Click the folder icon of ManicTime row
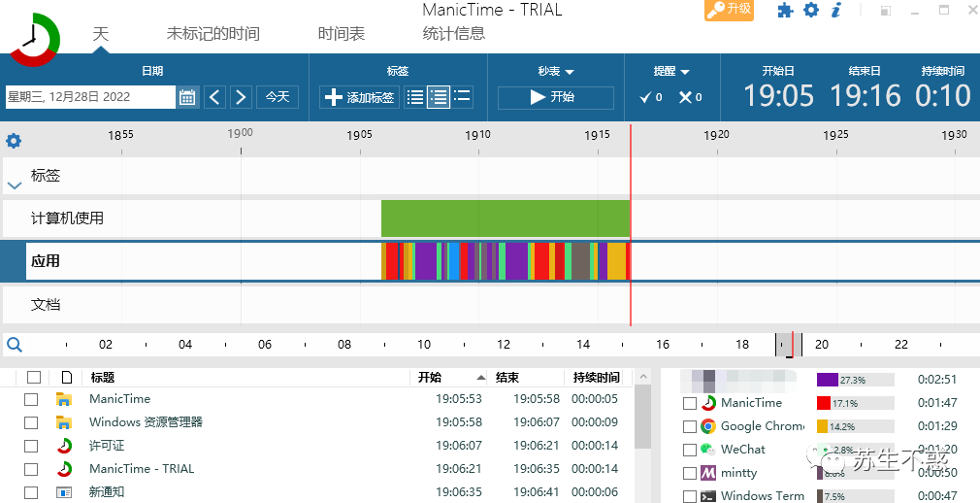 tap(64, 399)
